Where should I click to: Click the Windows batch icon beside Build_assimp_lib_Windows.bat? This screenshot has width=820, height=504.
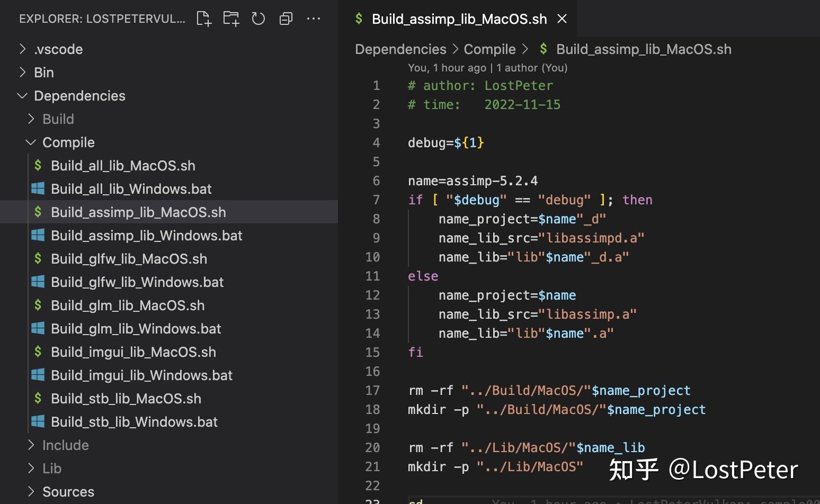(x=38, y=235)
